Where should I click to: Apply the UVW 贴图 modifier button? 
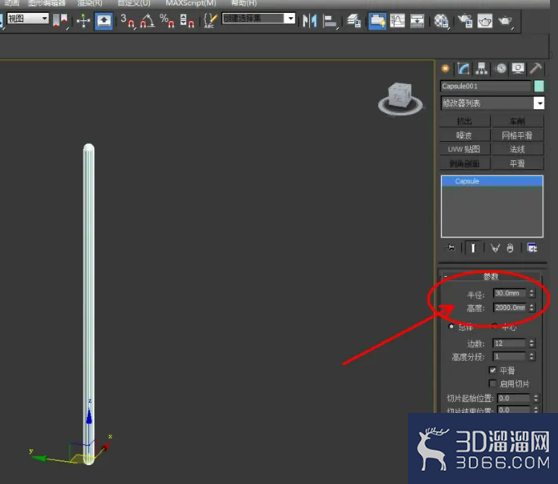click(x=465, y=149)
